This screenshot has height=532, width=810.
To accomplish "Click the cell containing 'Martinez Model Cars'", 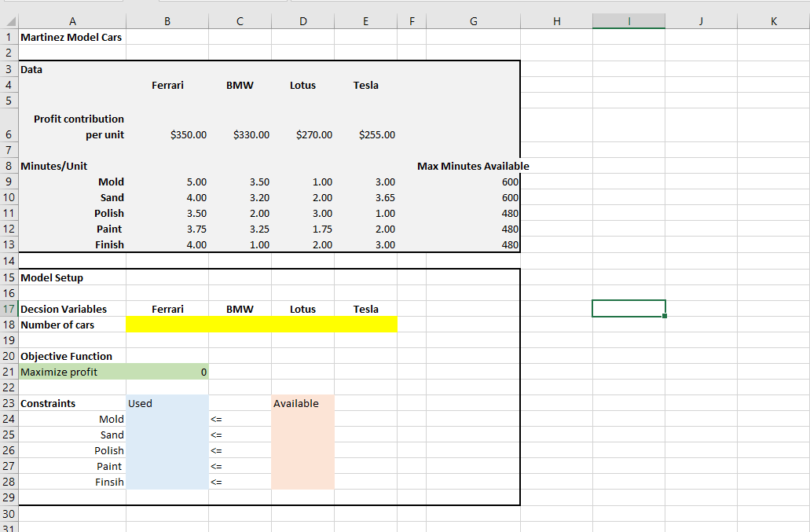I will point(72,37).
